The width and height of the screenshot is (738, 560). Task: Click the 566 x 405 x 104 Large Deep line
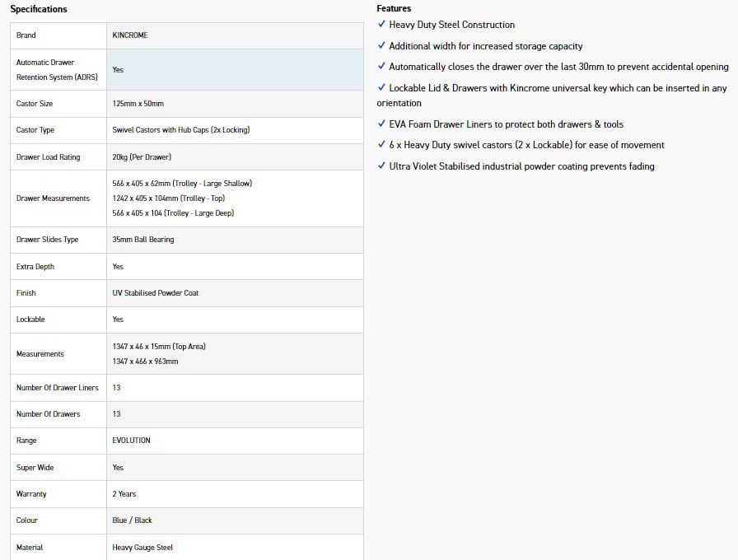[173, 213]
